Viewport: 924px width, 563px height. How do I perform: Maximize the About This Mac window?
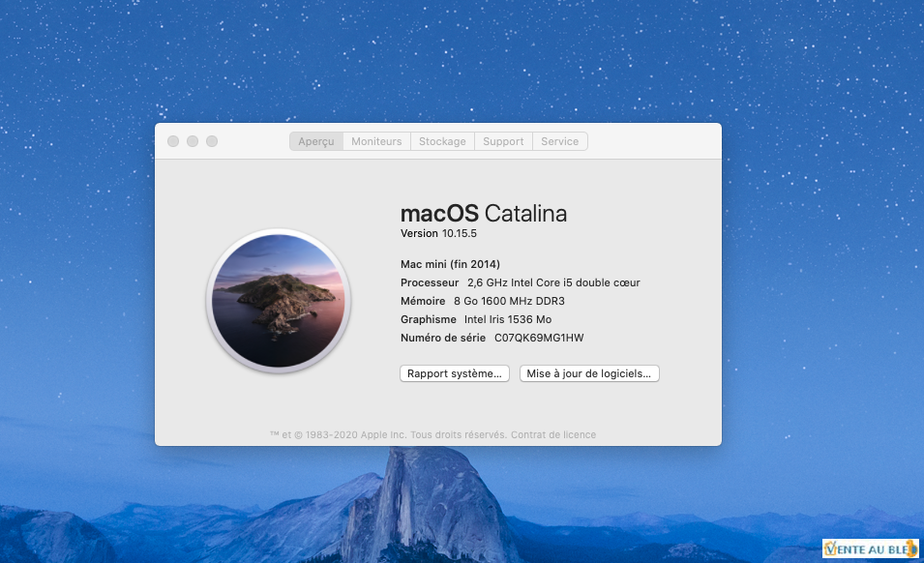212,141
